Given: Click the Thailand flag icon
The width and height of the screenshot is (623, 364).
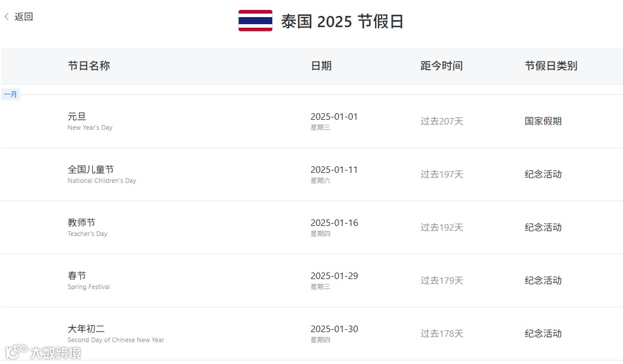Looking at the screenshot, I should tap(255, 21).
